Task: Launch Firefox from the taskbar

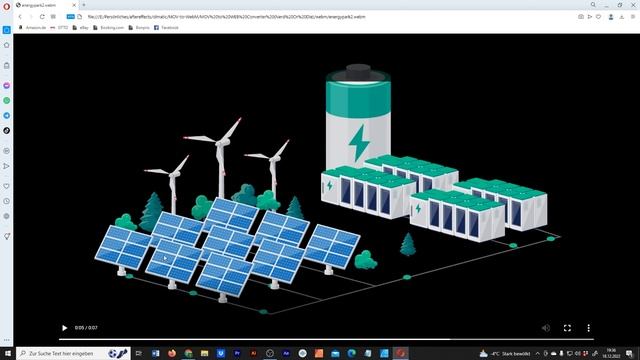Action: pyautogui.click(x=172, y=353)
